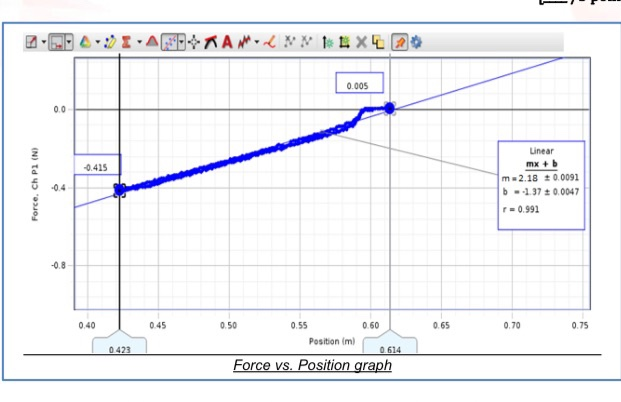Click the second greyed data-point edit icon
The image size is (621, 402).
306,41
